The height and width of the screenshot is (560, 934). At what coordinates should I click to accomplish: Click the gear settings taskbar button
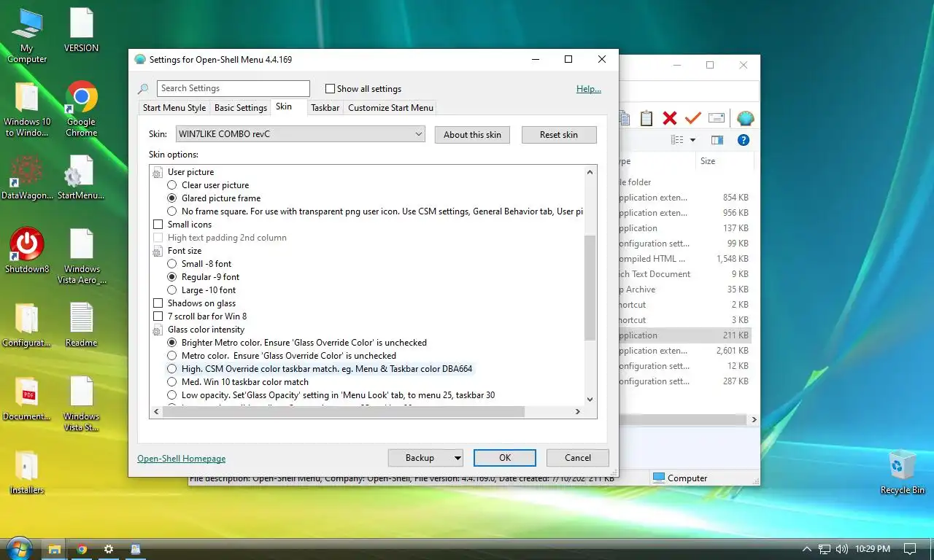coord(109,549)
